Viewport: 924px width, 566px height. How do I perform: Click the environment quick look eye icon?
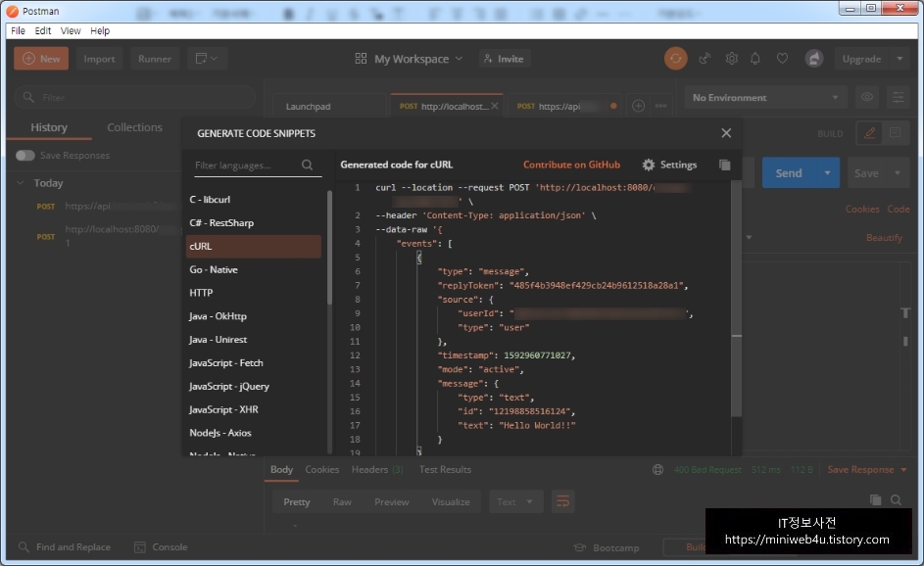[x=867, y=97]
